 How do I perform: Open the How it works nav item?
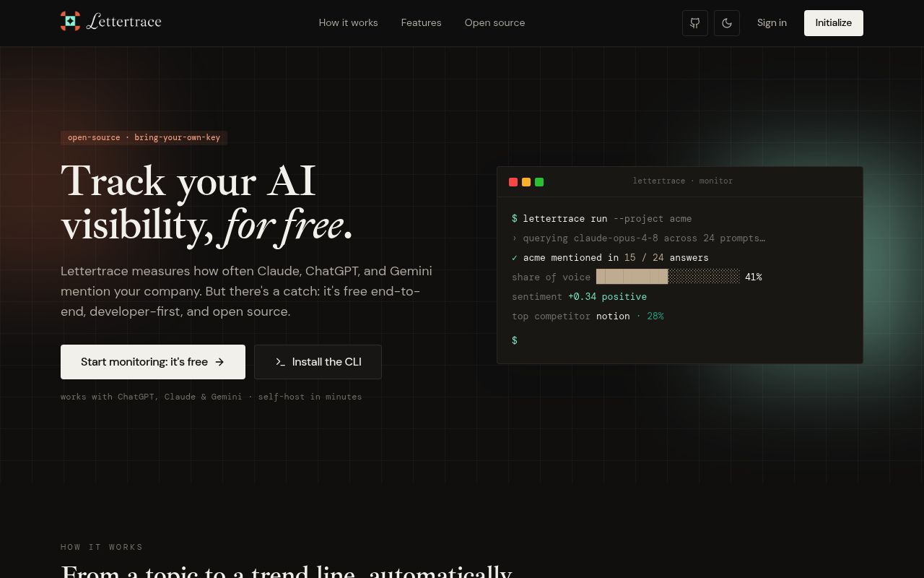point(349,22)
